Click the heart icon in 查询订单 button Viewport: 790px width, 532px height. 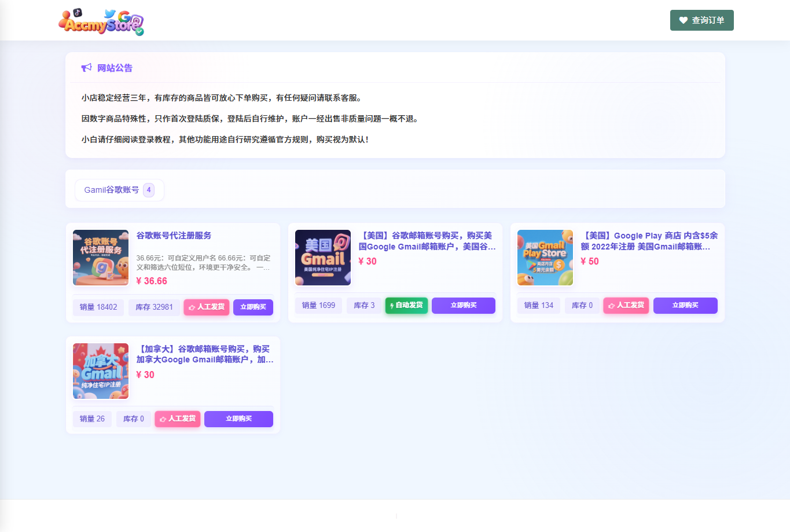point(683,20)
